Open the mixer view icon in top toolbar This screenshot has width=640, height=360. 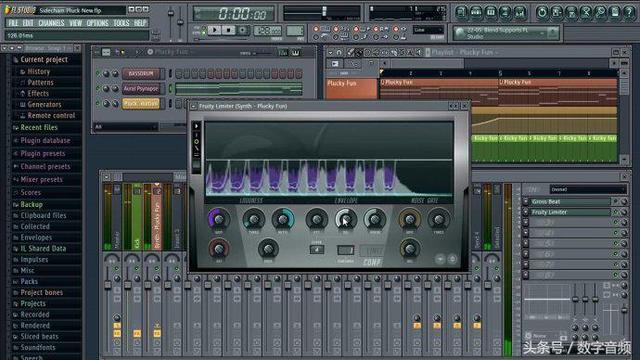[520, 12]
